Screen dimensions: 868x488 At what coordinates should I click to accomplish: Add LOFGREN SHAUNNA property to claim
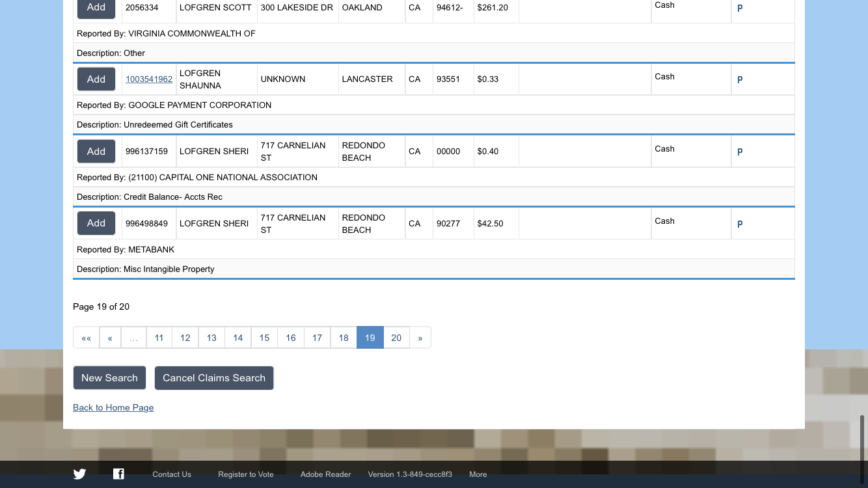[96, 79]
